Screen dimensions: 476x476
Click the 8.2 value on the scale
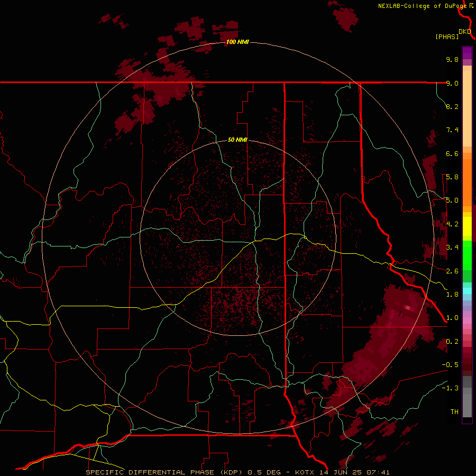click(x=452, y=106)
